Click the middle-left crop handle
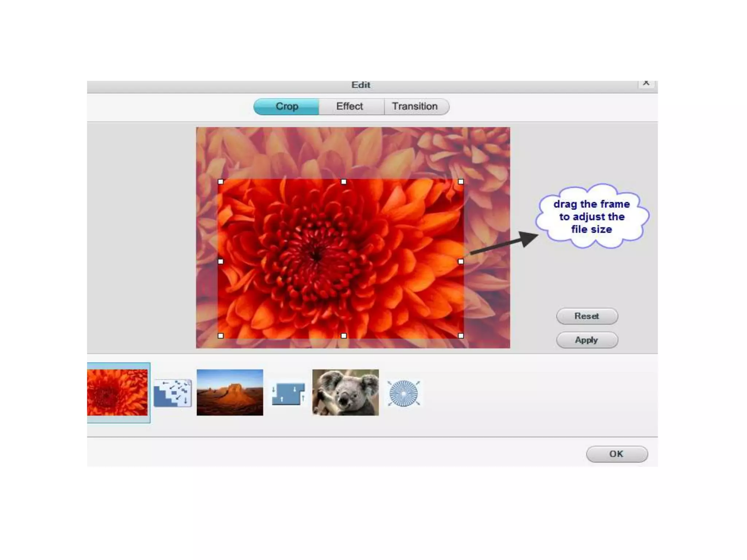This screenshot has width=747, height=560. click(x=221, y=261)
